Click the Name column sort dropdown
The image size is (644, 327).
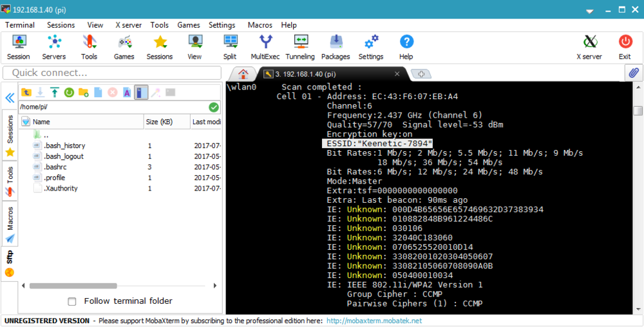tap(26, 122)
